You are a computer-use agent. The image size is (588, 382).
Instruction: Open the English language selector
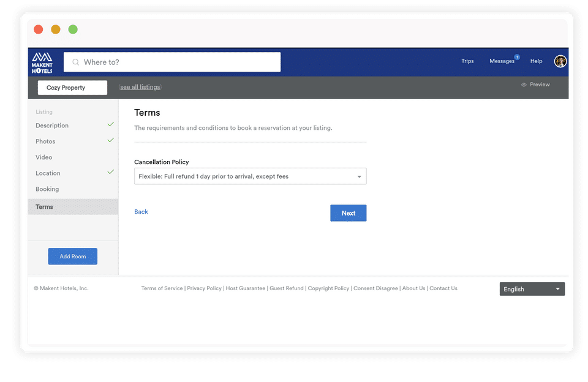(x=532, y=289)
